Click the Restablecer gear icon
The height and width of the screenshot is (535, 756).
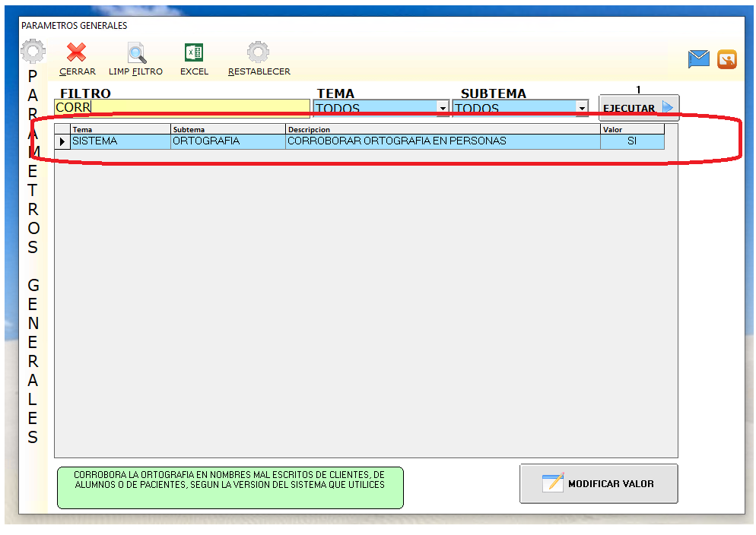tap(258, 53)
